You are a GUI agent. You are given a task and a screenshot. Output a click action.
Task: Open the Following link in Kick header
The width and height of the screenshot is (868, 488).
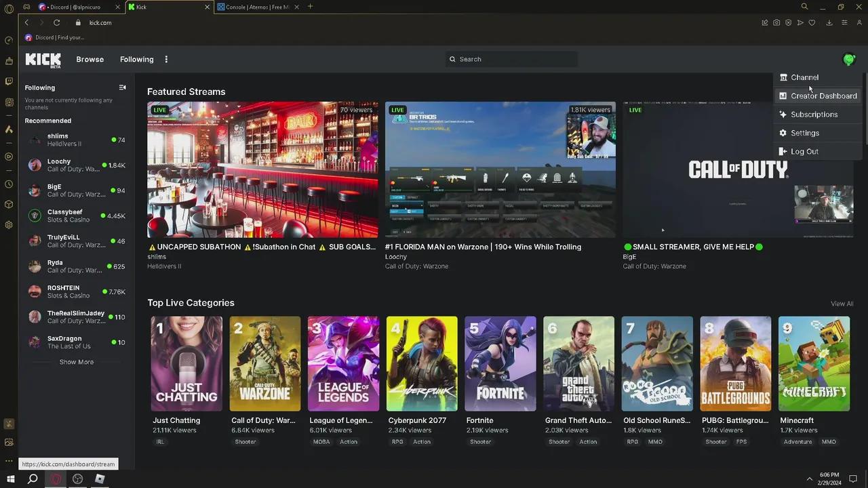tap(137, 59)
